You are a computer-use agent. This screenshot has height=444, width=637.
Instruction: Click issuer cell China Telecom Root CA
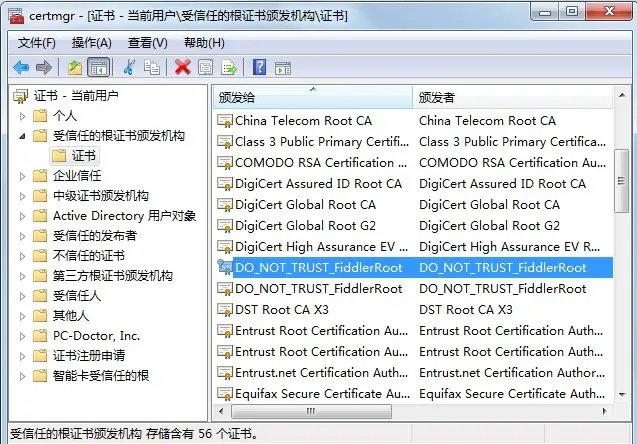click(487, 121)
